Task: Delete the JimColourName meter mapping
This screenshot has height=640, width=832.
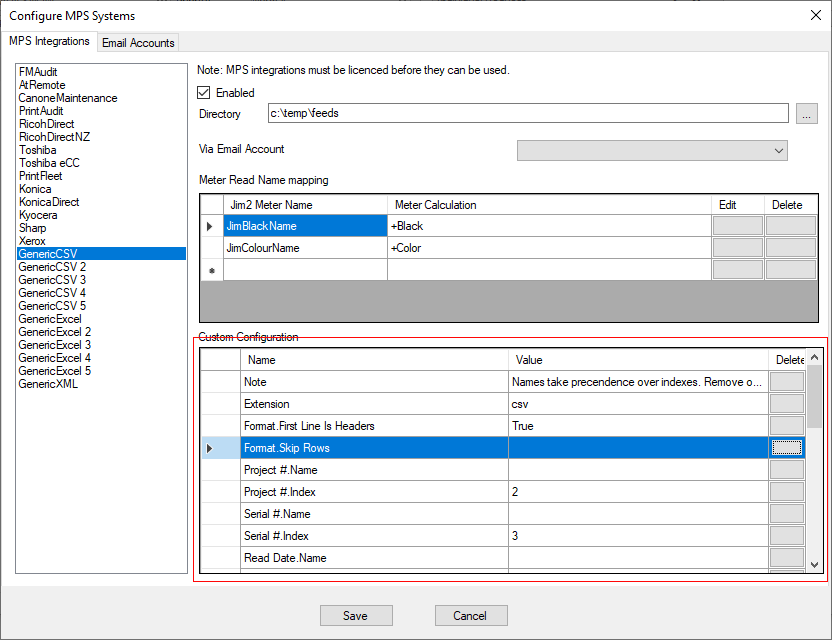Action: click(791, 248)
